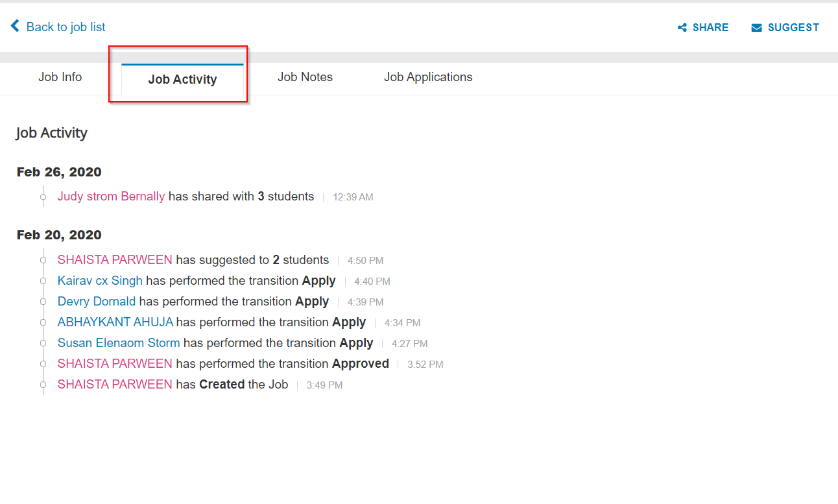Select the Job Activity tab

tap(182, 80)
